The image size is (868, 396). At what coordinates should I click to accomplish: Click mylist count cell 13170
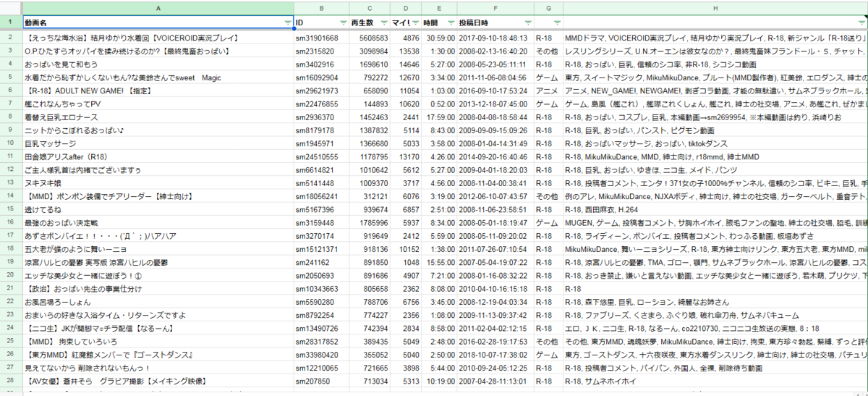coord(407,156)
